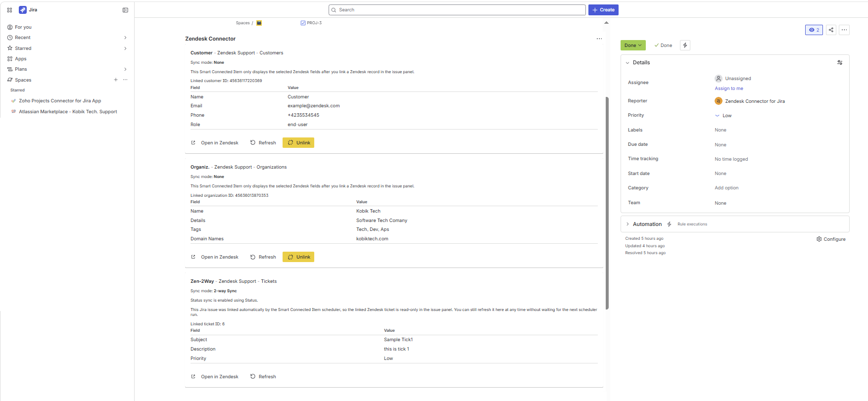Collapse the Details section
The width and height of the screenshot is (868, 401).
(627, 63)
